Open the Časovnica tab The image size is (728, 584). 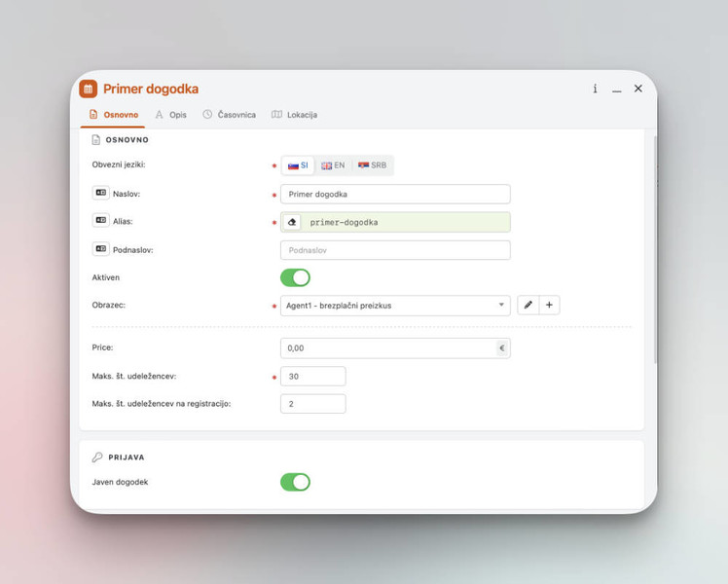click(230, 115)
